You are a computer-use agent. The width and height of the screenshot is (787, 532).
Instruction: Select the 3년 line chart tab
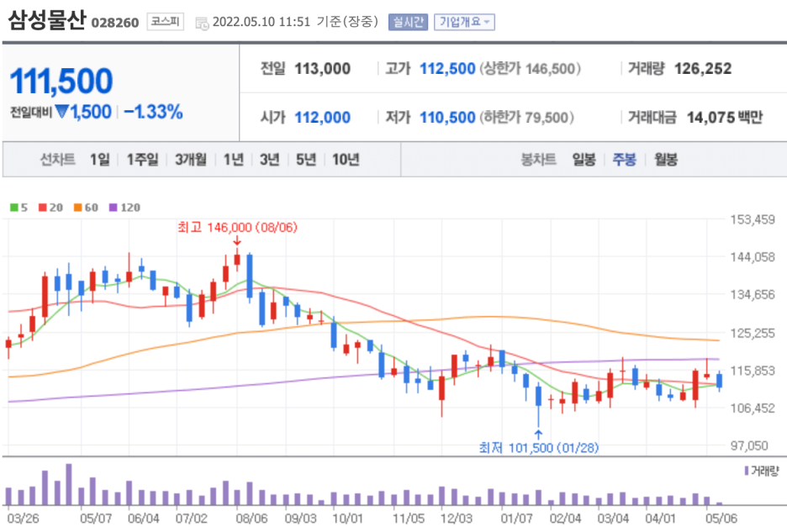pyautogui.click(x=270, y=160)
